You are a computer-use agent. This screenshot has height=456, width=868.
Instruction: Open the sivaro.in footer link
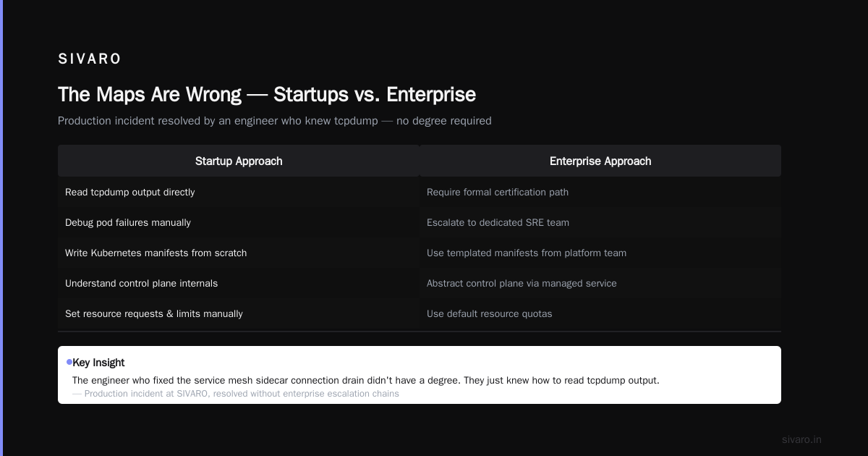click(x=801, y=439)
